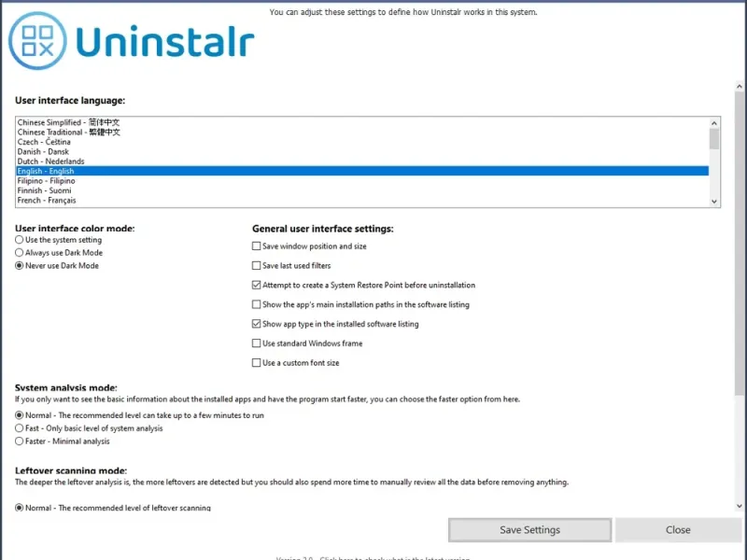The height and width of the screenshot is (560, 747).
Task: Click the Save Settings button
Action: tap(529, 530)
